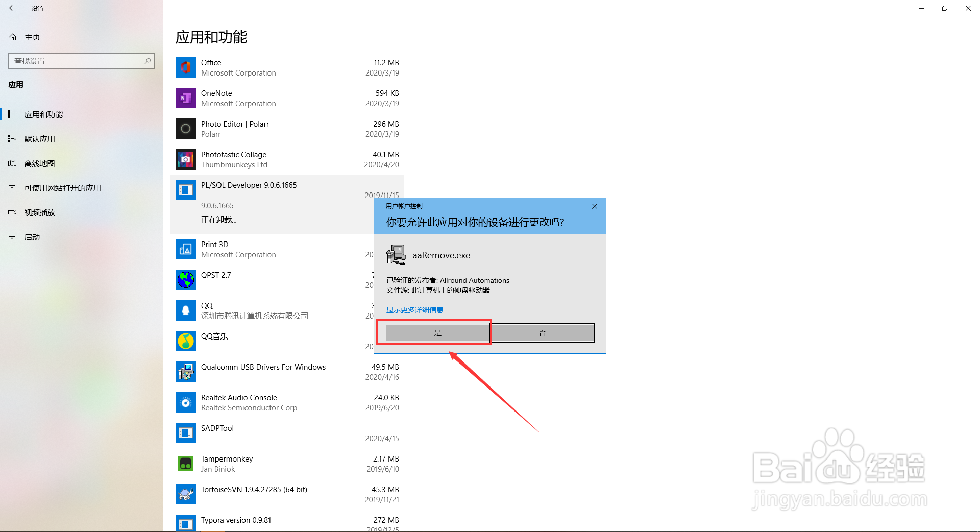Select SADPTool entry name

point(217,428)
